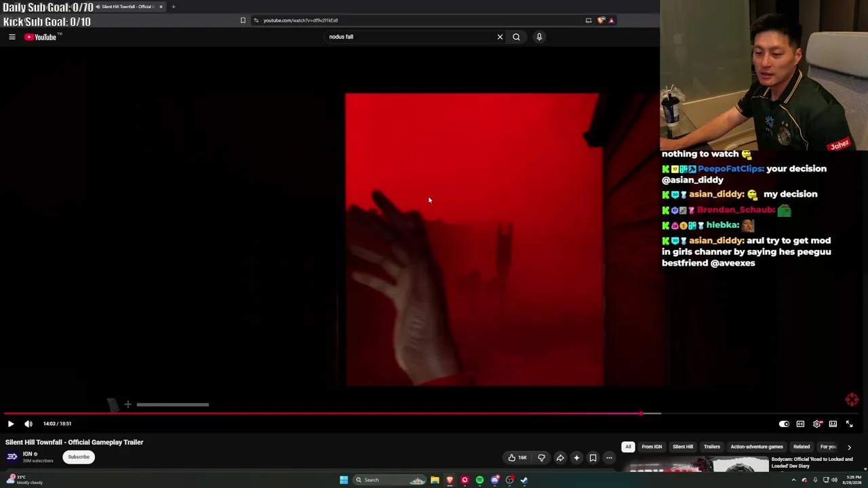Save the video with the bookmark icon

[x=593, y=457]
